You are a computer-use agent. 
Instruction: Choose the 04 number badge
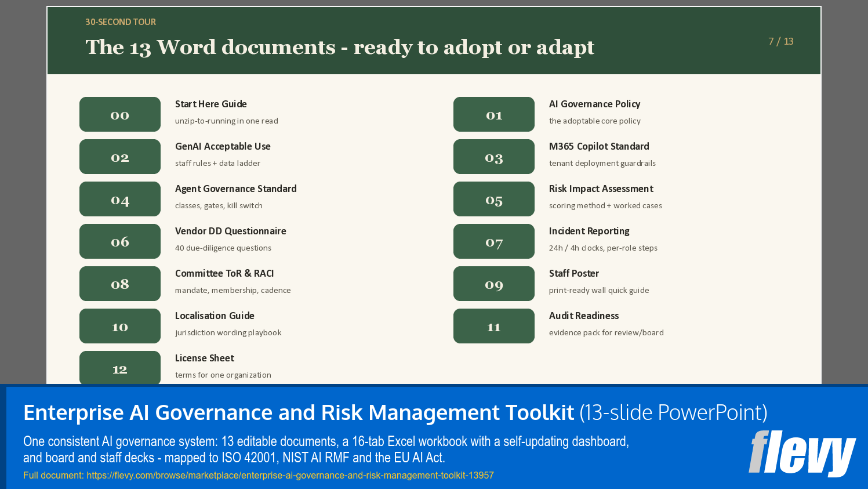(x=120, y=199)
